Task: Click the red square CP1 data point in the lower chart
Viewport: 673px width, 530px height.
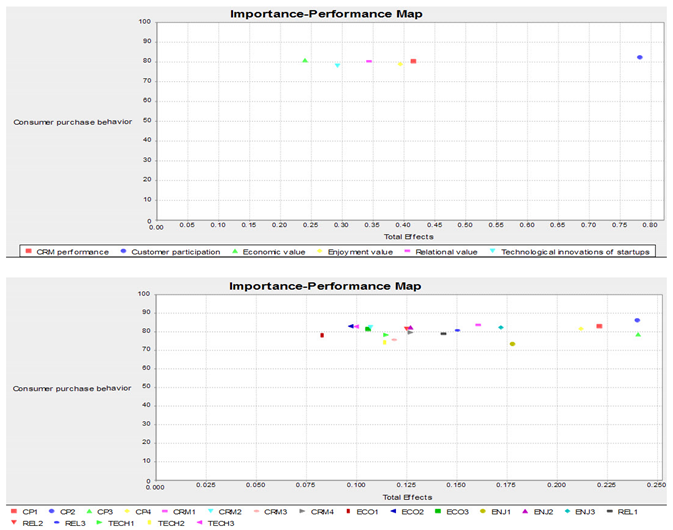Action: coord(600,326)
